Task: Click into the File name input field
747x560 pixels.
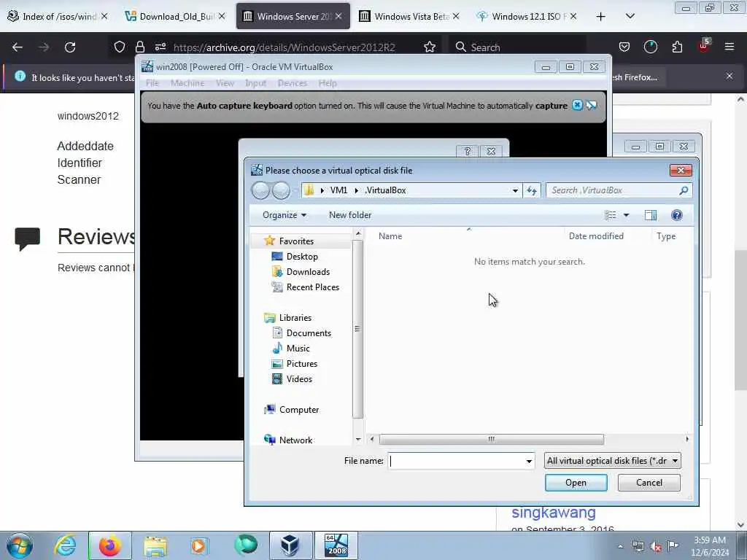Action: [457, 461]
